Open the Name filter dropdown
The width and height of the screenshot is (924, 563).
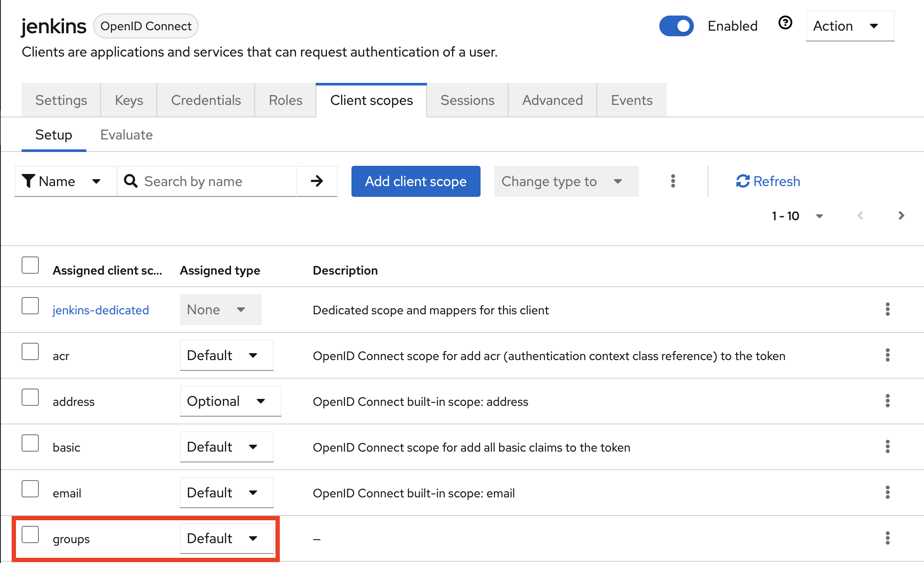(x=66, y=181)
